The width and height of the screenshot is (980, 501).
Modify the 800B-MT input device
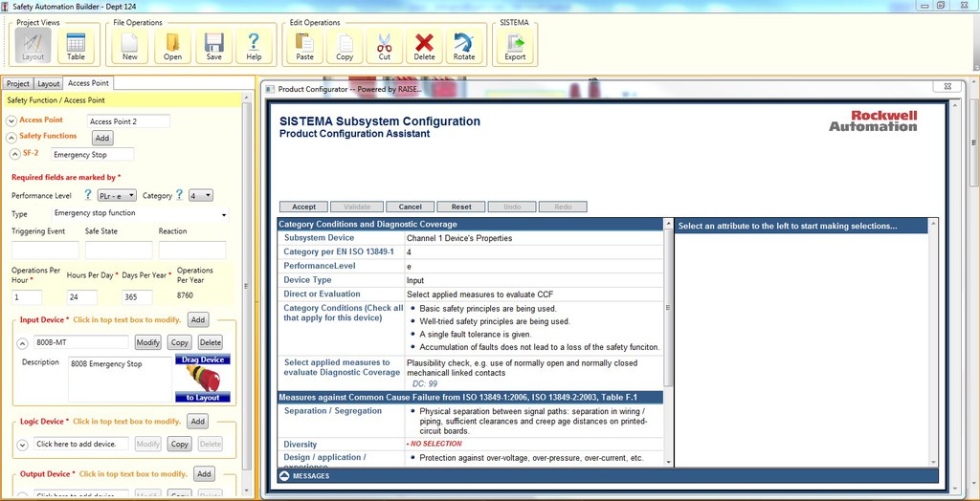(148, 342)
